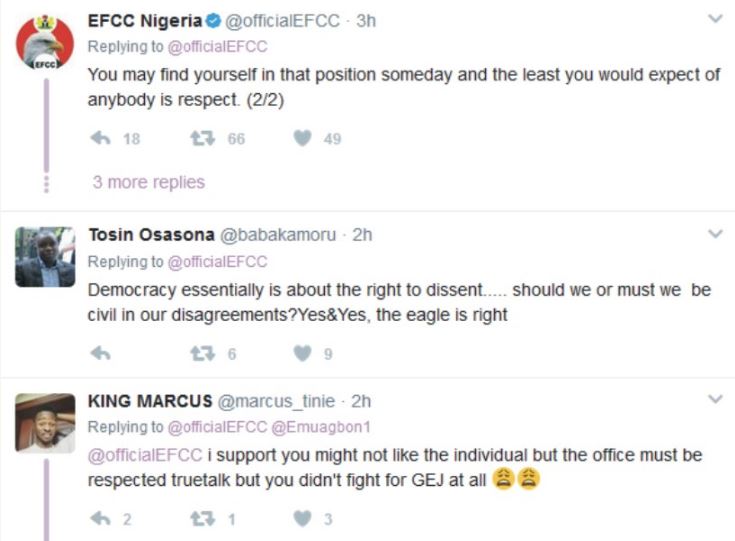The image size is (735, 541).
Task: Like KING MARCUS's tweet
Action: tap(303, 518)
